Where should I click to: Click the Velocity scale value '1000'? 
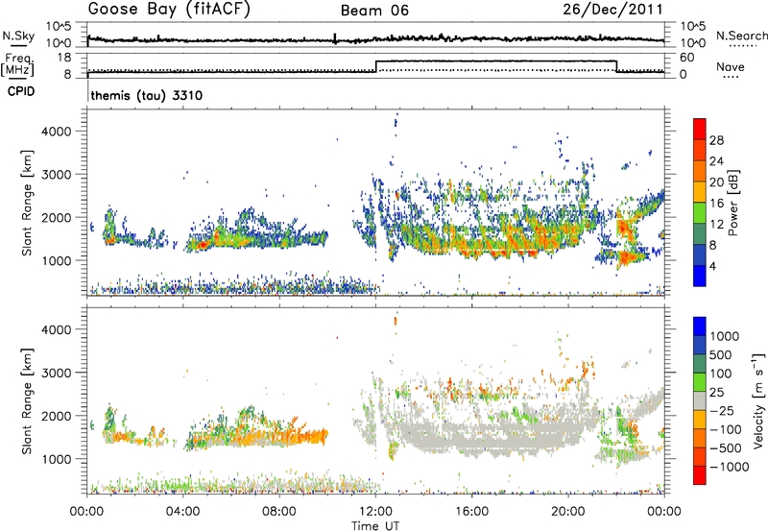pos(724,336)
